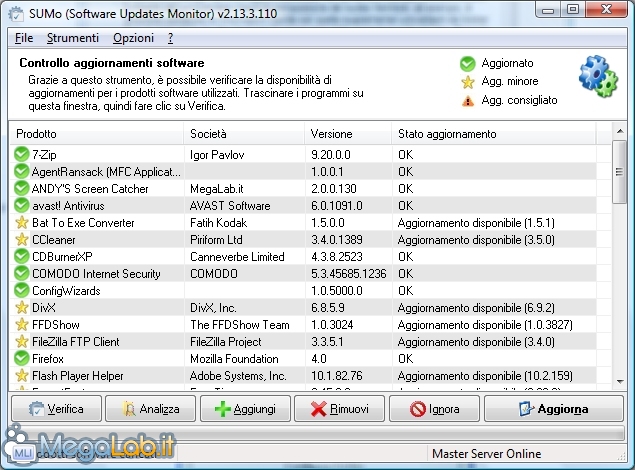Click the blue and green gears logo

598,77
